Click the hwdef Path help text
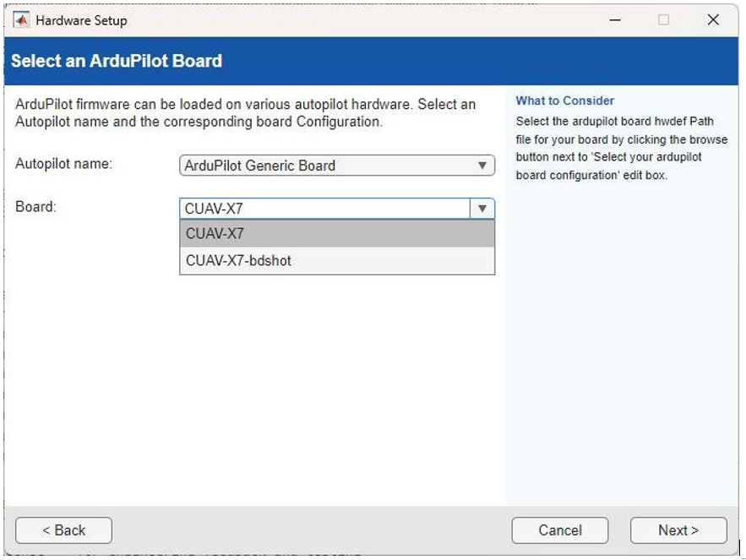This screenshot has height=560, width=746. point(621,139)
